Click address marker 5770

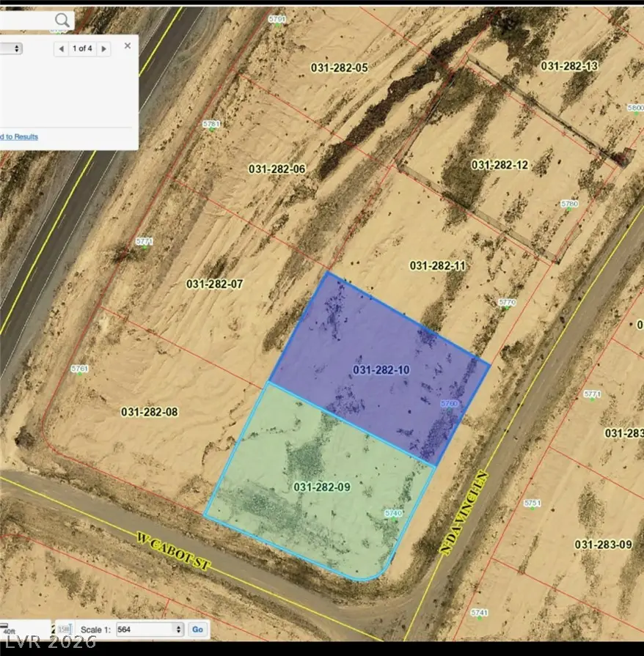coord(507,303)
